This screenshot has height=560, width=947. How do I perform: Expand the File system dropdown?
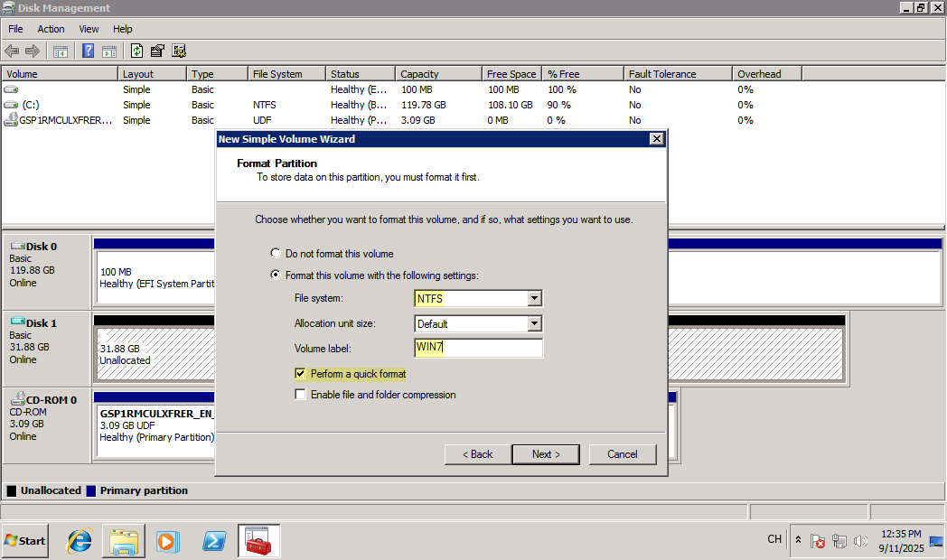point(534,298)
